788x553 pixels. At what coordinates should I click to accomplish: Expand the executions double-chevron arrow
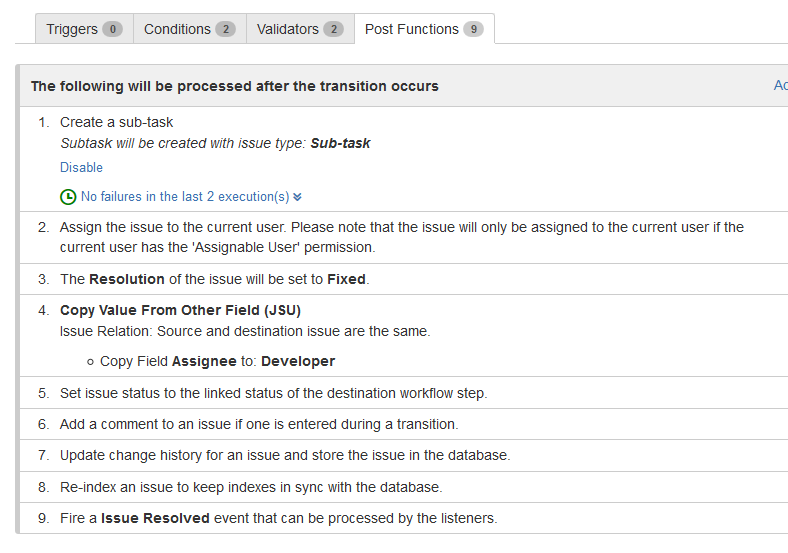pyautogui.click(x=298, y=197)
